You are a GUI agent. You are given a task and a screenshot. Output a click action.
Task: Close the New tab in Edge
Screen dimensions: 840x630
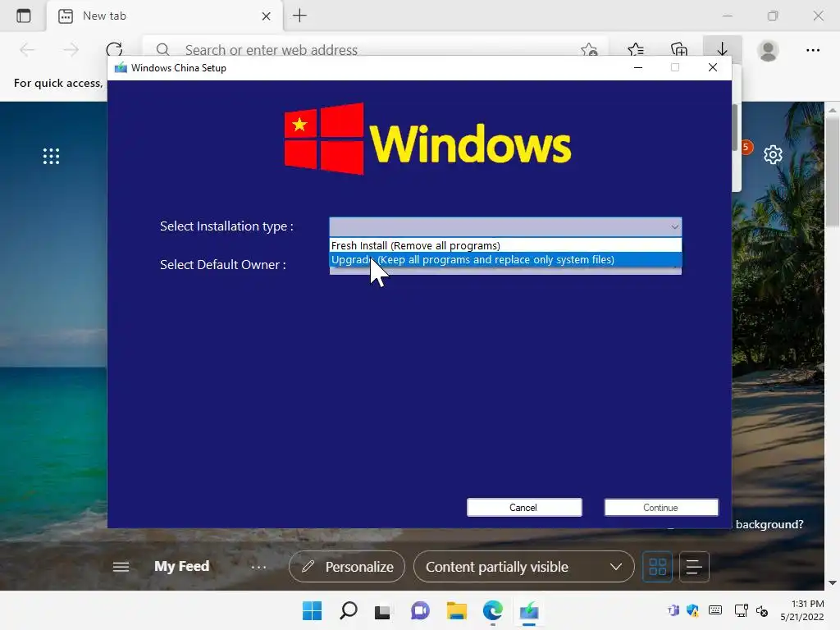(x=266, y=16)
